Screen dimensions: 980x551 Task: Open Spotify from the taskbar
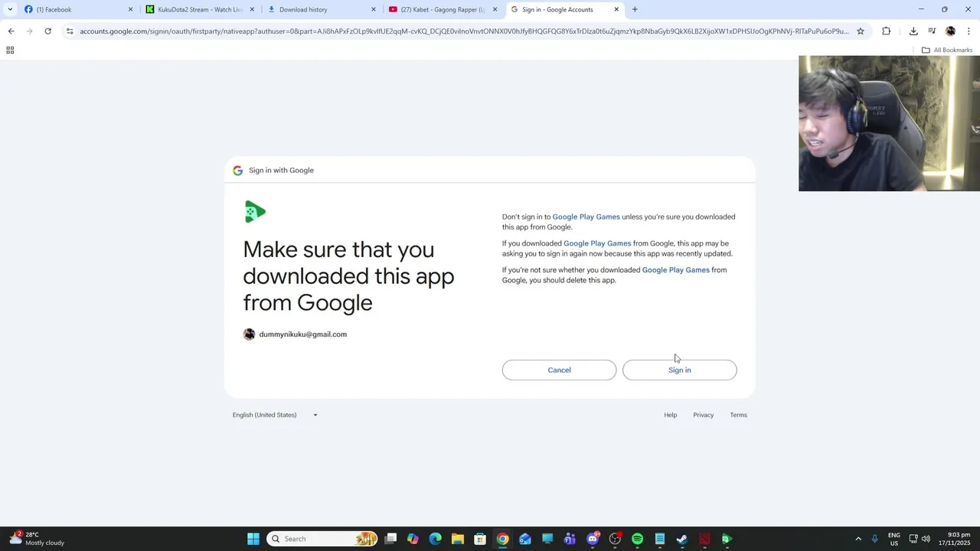pyautogui.click(x=637, y=539)
